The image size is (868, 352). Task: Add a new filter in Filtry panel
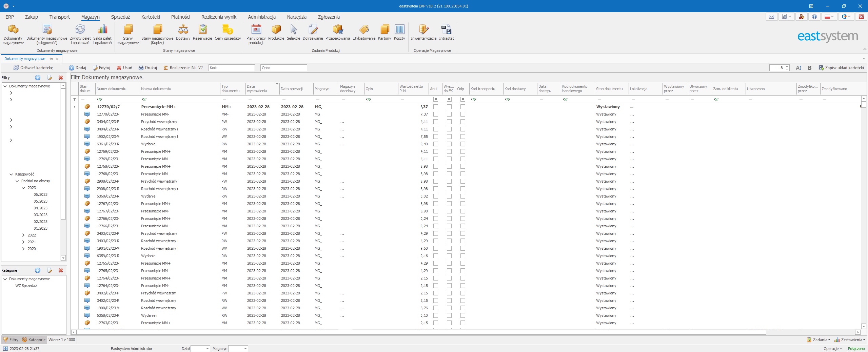coord(38,78)
